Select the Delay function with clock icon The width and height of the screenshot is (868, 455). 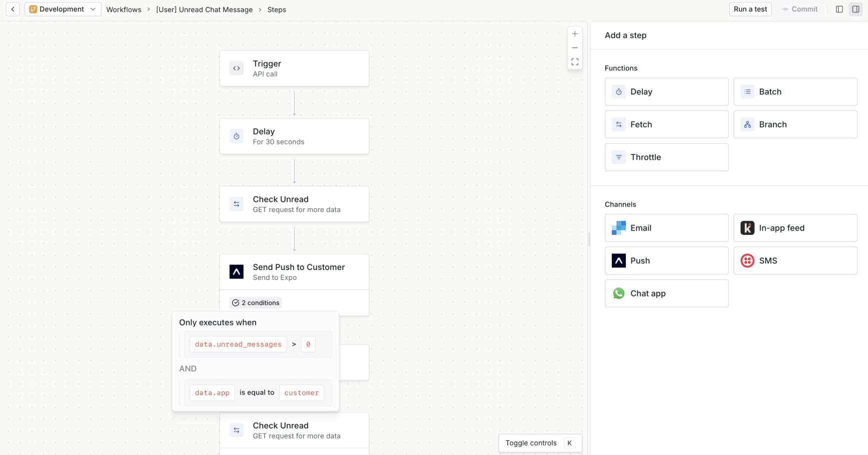(666, 91)
